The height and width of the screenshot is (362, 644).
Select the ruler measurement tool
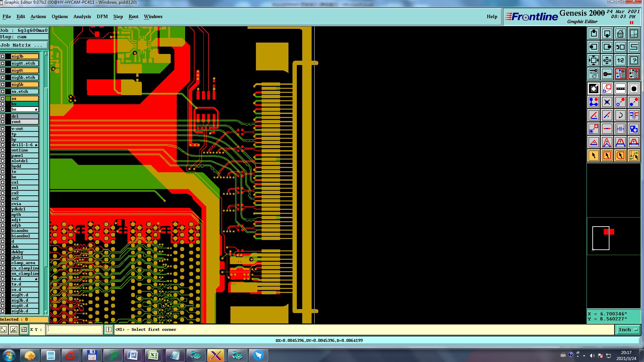620,88
